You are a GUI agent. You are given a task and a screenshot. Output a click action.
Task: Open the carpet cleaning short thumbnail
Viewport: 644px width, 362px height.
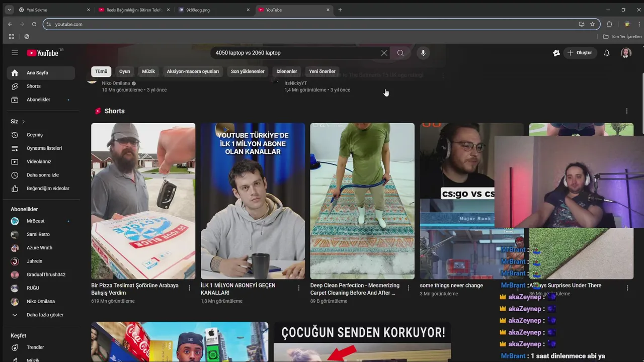362,201
